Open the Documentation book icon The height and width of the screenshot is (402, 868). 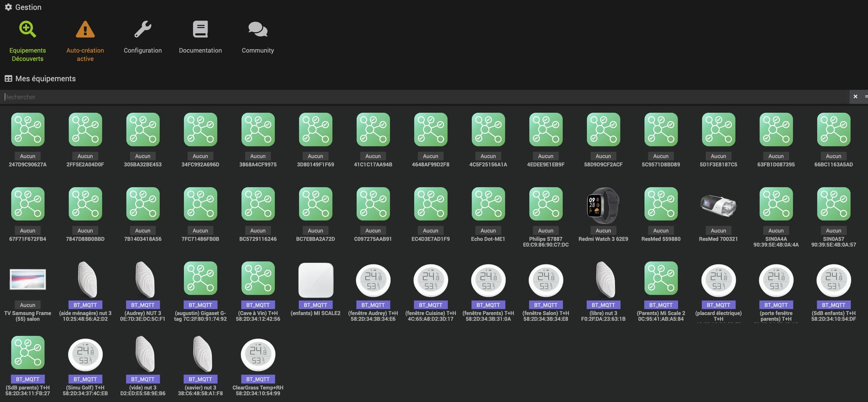pyautogui.click(x=200, y=30)
